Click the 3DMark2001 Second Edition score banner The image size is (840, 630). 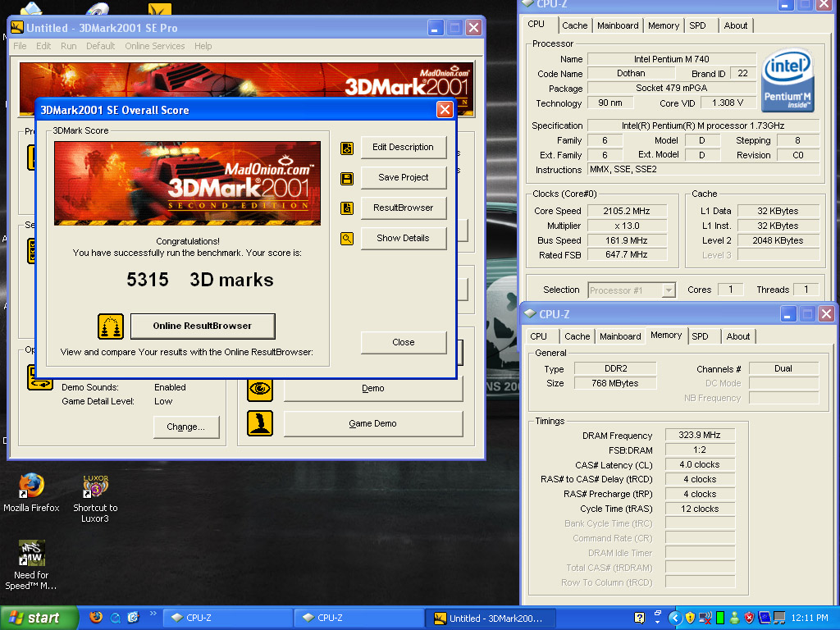188,183
